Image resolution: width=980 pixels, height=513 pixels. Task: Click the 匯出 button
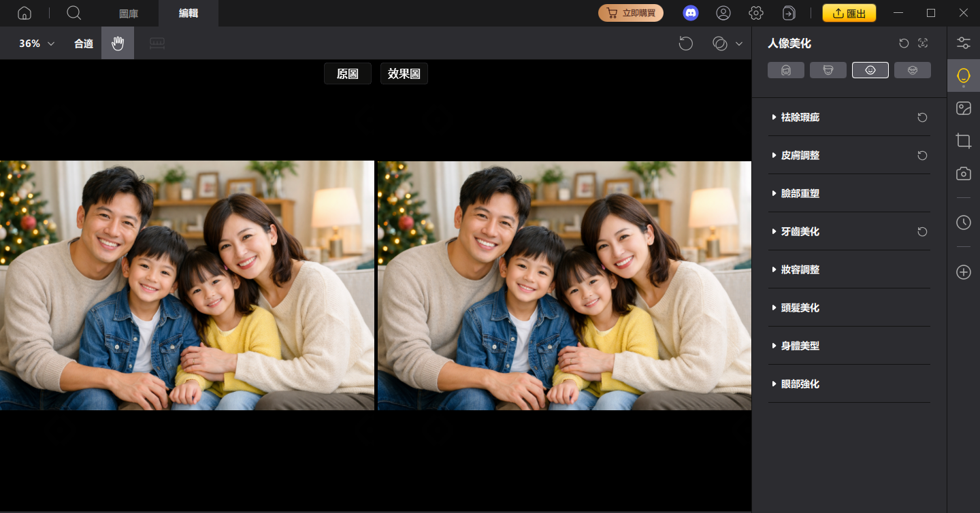tap(849, 12)
